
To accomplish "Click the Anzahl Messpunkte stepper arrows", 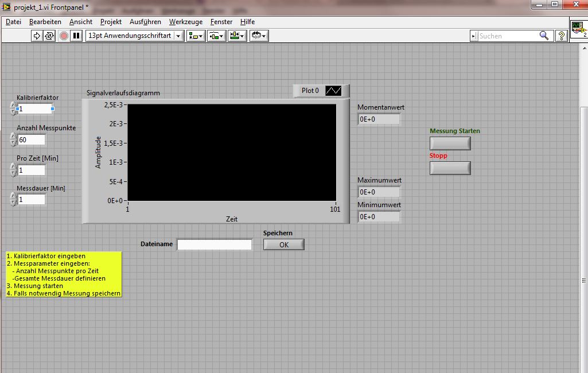I will 14,139.
